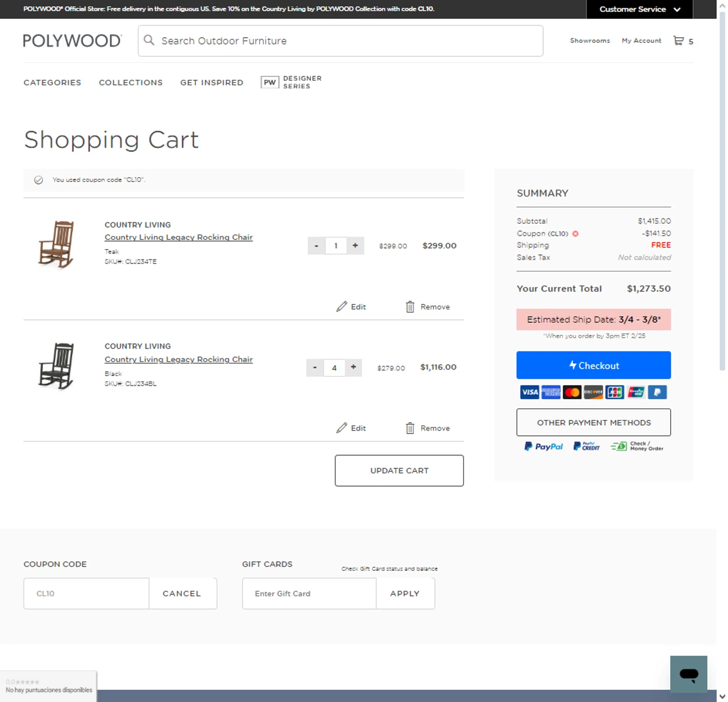The width and height of the screenshot is (728, 702).
Task: Click the blue Checkout button
Action: coord(594,365)
